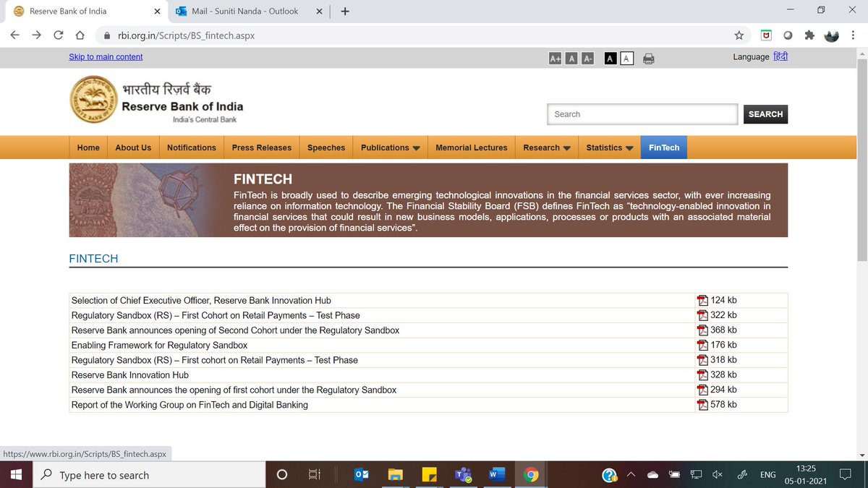868x488 pixels.
Task: Open PDF icon for Selection of Chief Executive Officer
Action: [x=702, y=301]
